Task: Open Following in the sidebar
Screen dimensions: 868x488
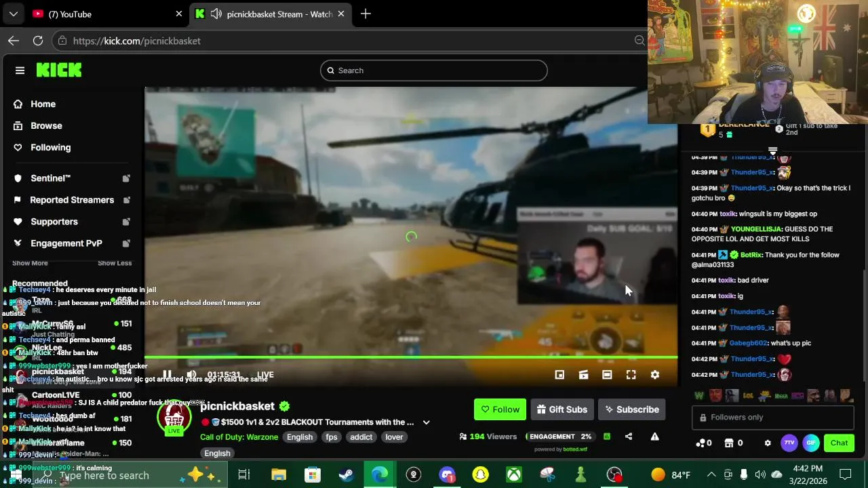Action: pos(50,147)
